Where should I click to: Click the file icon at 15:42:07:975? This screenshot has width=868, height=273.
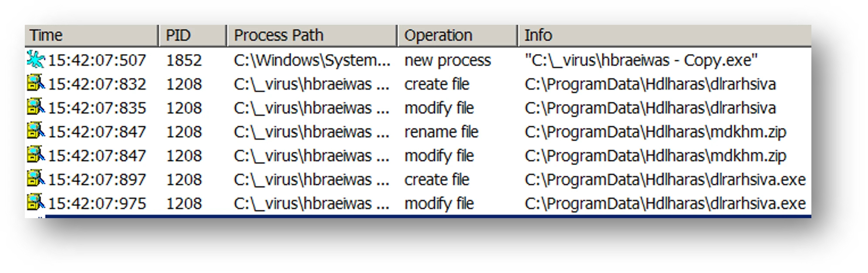coord(36,202)
